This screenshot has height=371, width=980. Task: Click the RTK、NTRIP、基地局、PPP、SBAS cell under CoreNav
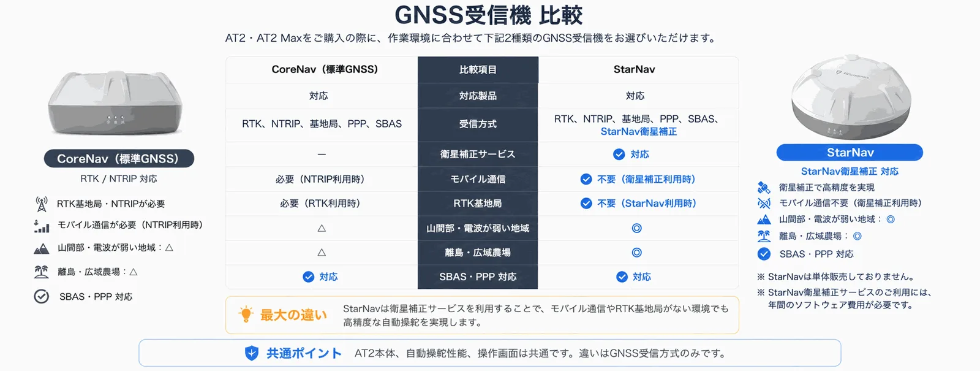click(322, 124)
